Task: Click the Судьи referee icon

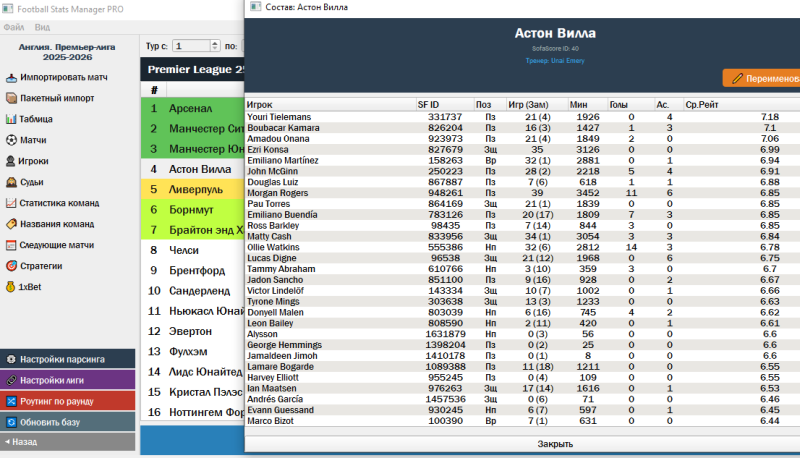Action: [x=11, y=182]
